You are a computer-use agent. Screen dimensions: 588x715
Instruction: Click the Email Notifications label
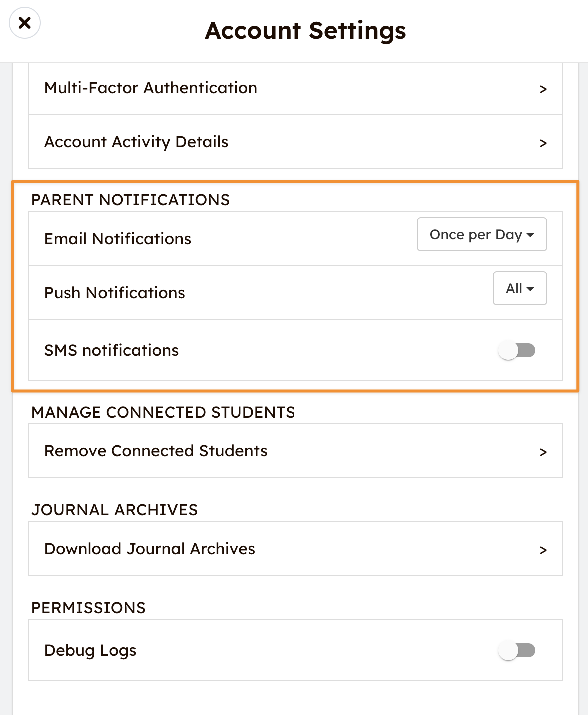[118, 239]
